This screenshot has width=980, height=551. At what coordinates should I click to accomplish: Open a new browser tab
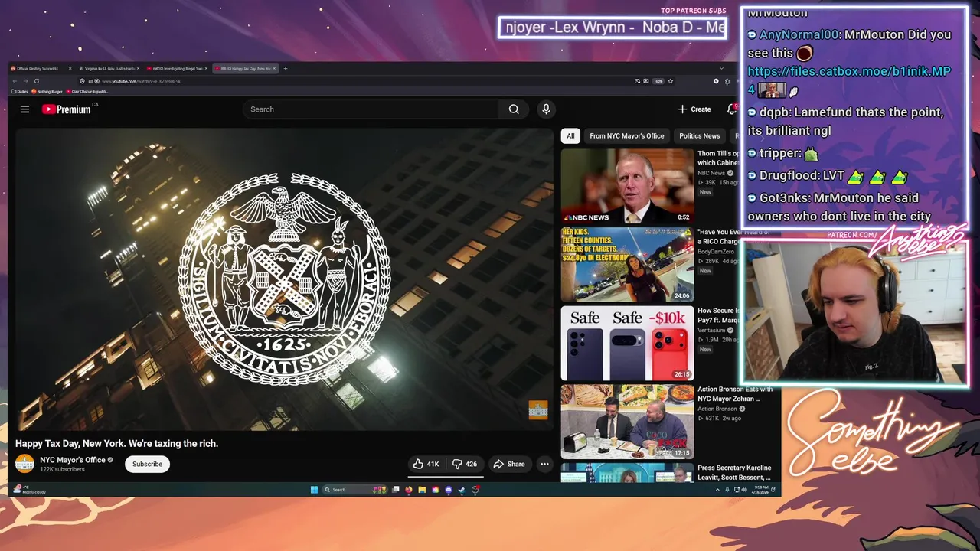(x=286, y=68)
